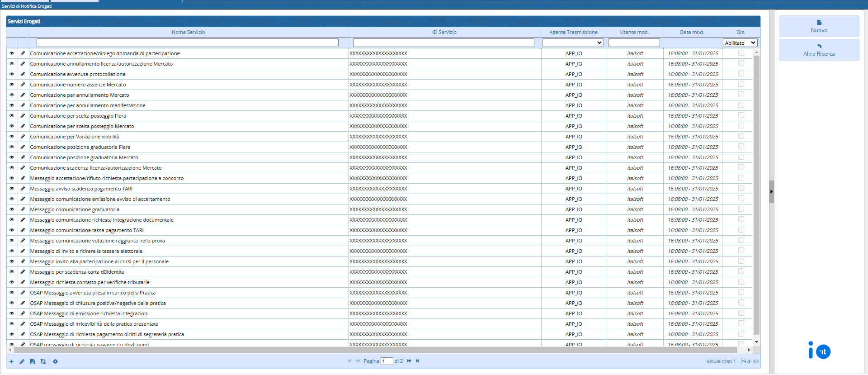The image size is (868, 375).
Task: Open the Agente Trasmissione filter dropdown
Action: coord(573,43)
